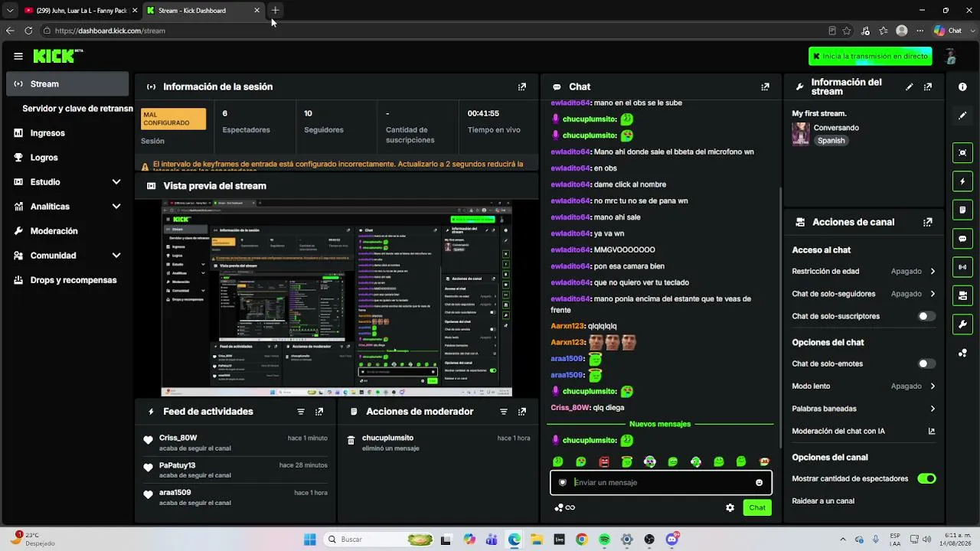Open the Windows Start menu
980x551 pixels.
pyautogui.click(x=310, y=540)
